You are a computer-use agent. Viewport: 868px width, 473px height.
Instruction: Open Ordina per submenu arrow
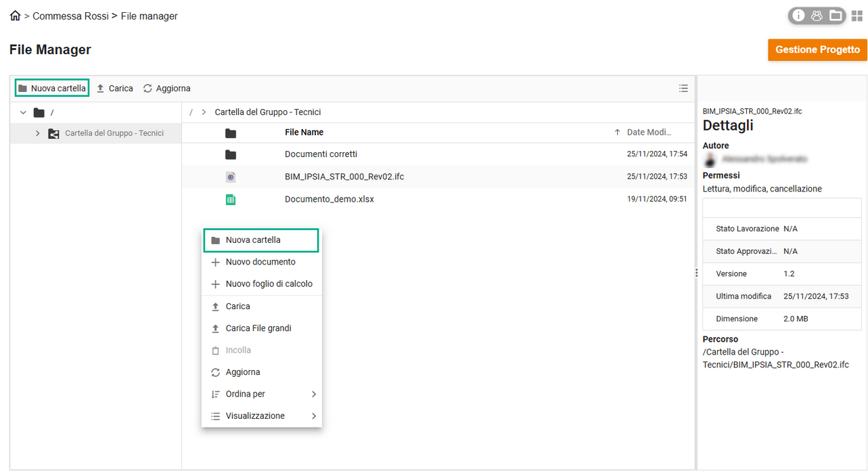[314, 395]
